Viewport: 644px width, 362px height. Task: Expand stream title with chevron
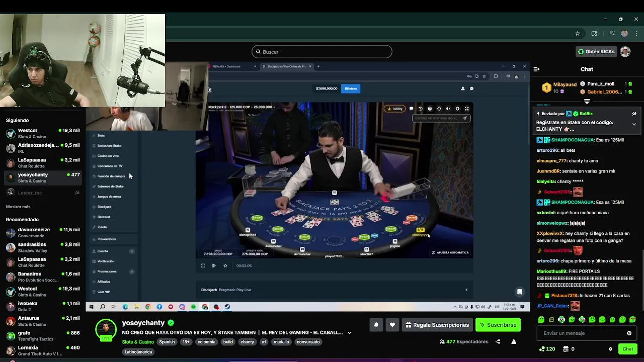349,333
